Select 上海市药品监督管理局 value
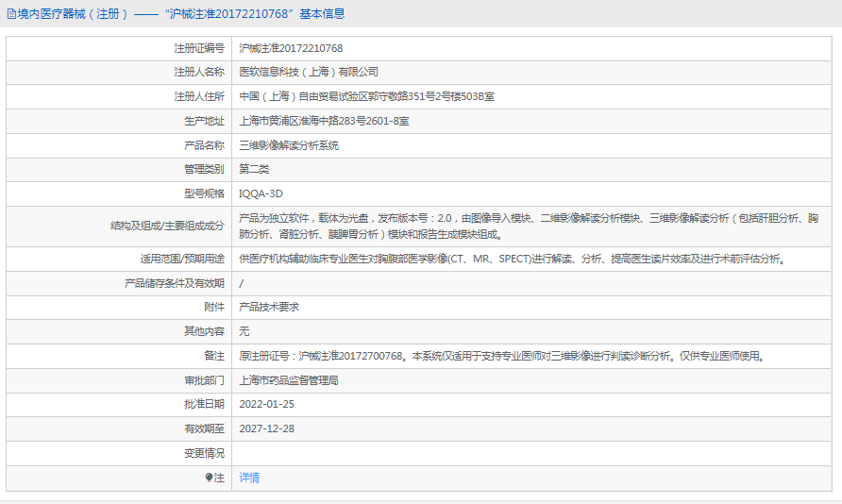Viewport: 842px width, 504px height. 289,380
